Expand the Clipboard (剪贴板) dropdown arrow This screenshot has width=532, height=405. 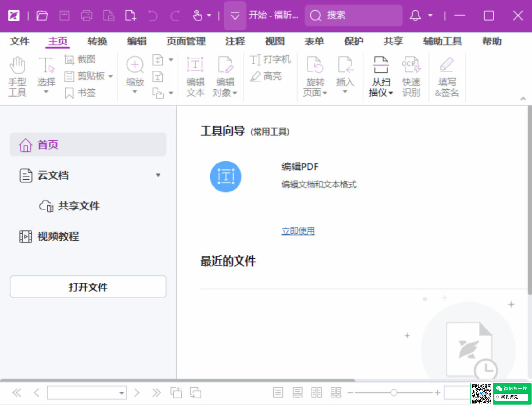point(111,76)
